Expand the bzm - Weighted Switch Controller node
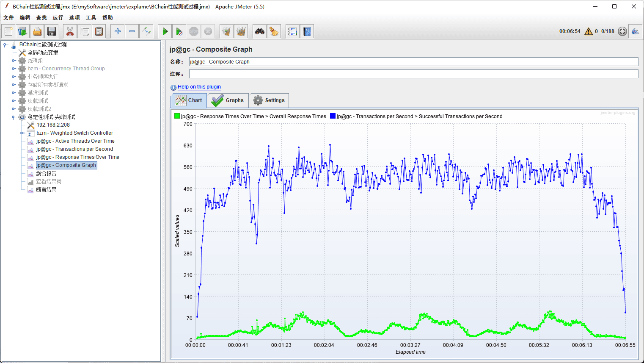Screen dimensions: 644x363 point(22,133)
